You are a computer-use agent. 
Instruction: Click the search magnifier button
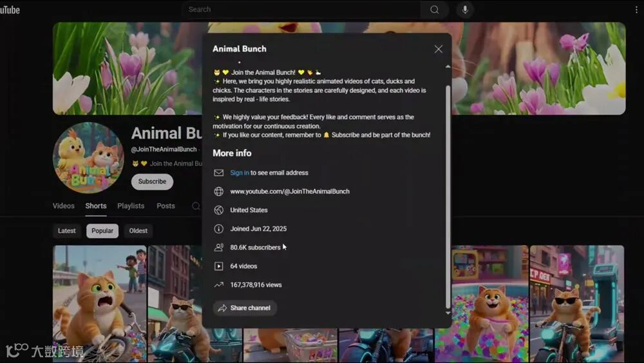(434, 10)
